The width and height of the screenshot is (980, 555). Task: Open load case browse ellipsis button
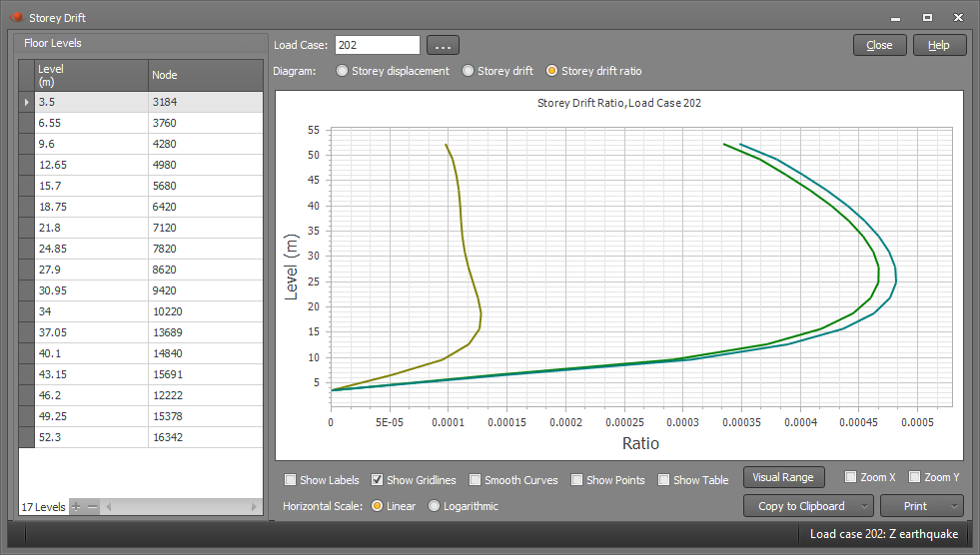(x=444, y=45)
